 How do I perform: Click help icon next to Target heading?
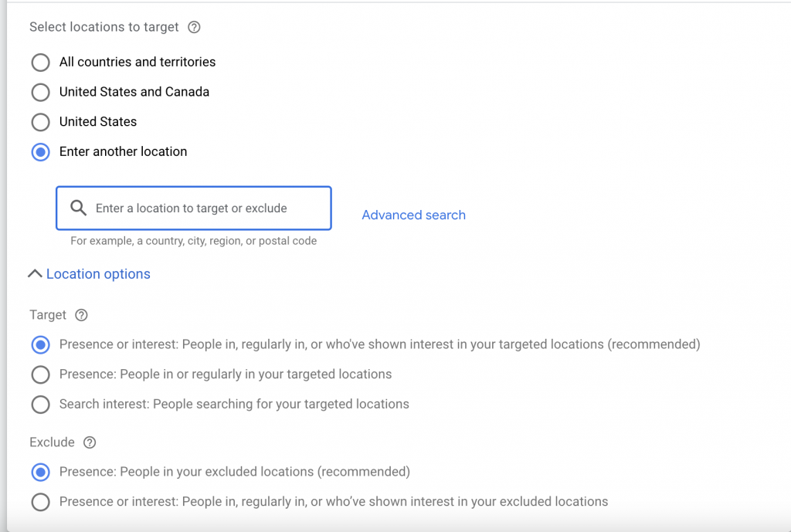point(81,315)
